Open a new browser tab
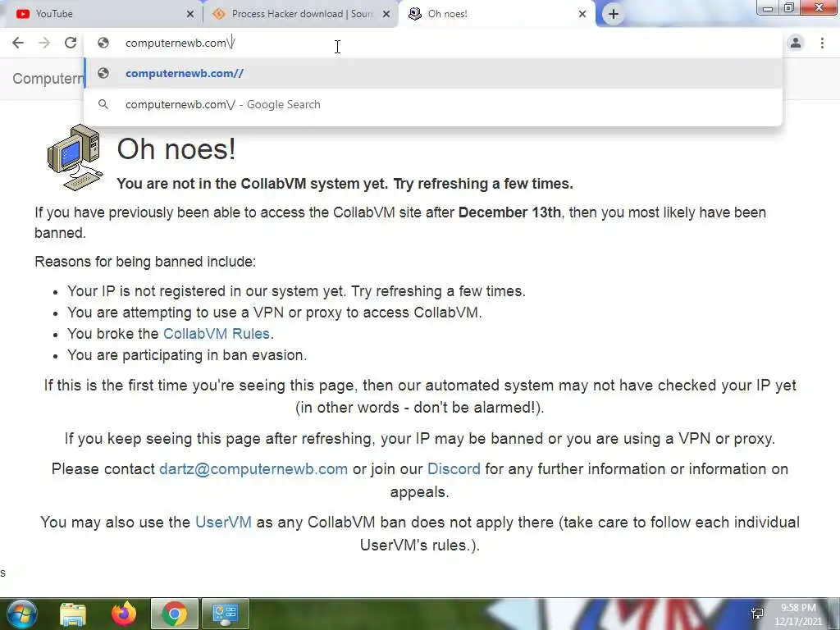This screenshot has height=630, width=840. 614,14
